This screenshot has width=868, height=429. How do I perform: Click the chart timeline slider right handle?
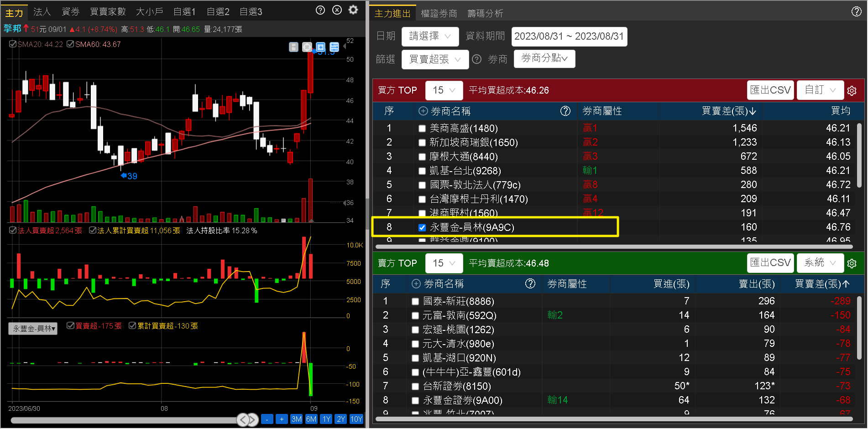253,419
